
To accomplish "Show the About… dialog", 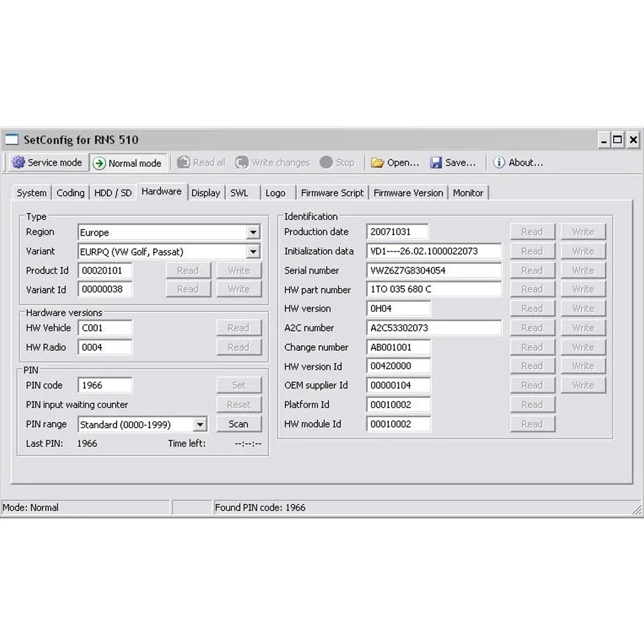I will coord(518,163).
